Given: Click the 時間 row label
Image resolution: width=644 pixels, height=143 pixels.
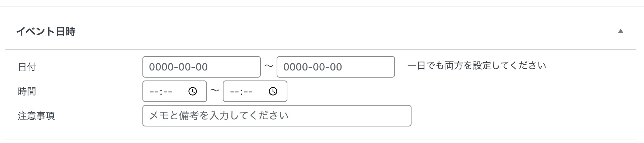Looking at the screenshot, I should 27,92.
